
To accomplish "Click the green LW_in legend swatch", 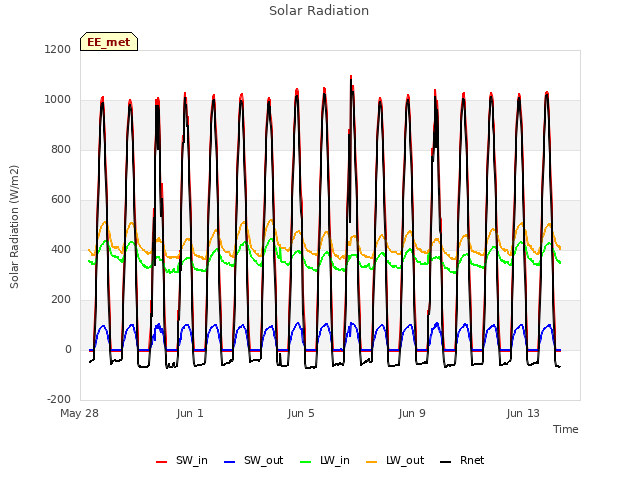I will pos(306,462).
